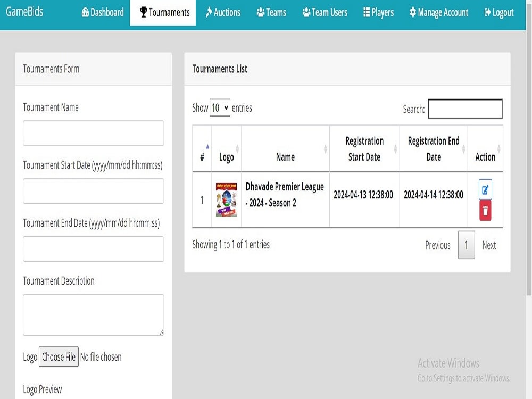Click the Tournament Description text area
Screen dimensions: 532x399
93,315
